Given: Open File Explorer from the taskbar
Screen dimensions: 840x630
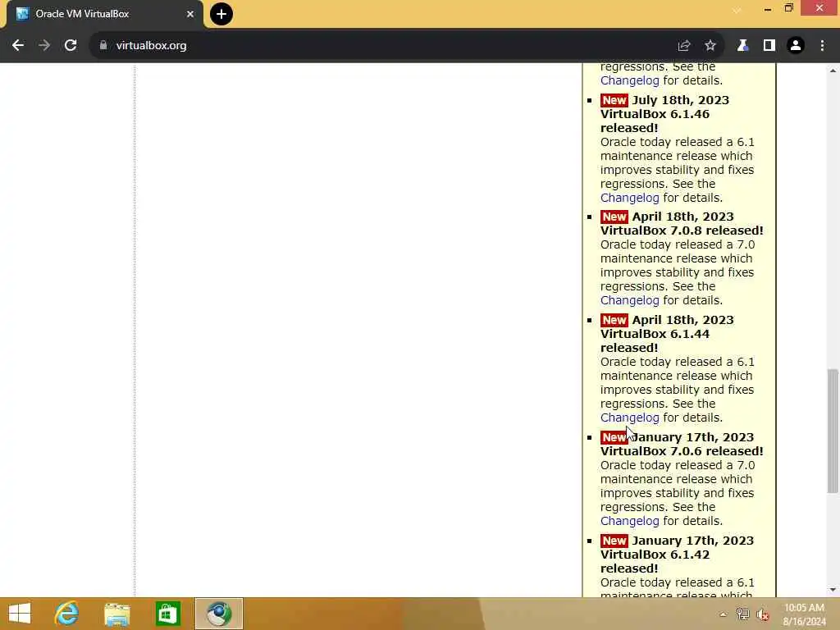Looking at the screenshot, I should [x=116, y=614].
